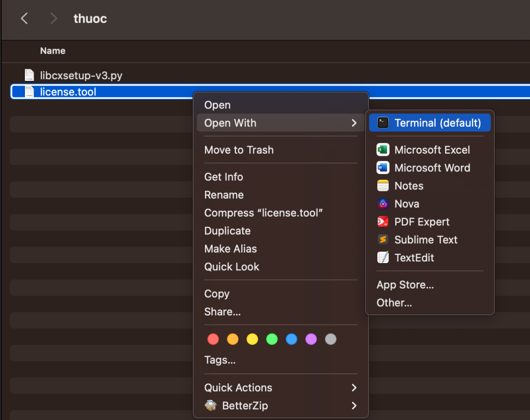Choose Move to Trash from context menu
The width and height of the screenshot is (530, 420).
point(239,150)
